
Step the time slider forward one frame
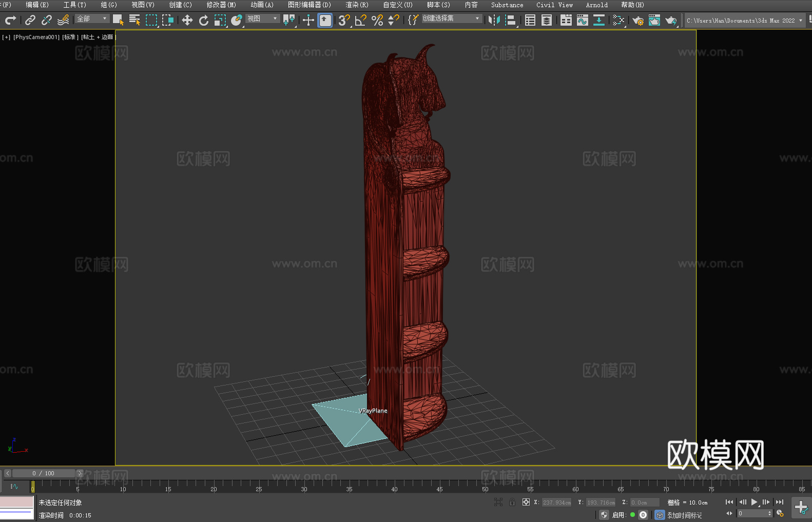click(80, 473)
